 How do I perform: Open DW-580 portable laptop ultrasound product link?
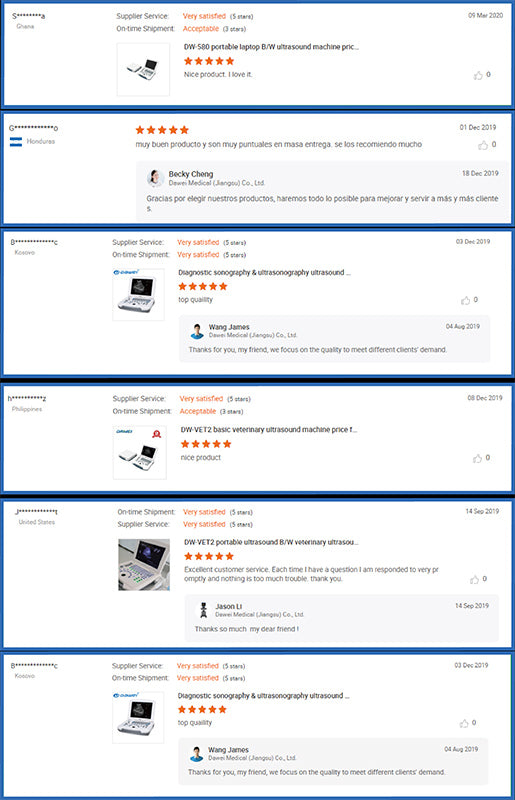[271, 47]
